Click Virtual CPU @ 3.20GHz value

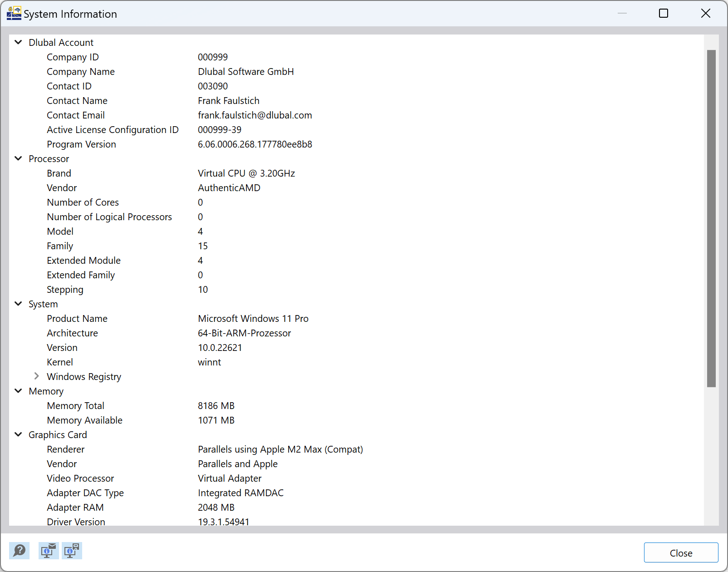pos(246,173)
